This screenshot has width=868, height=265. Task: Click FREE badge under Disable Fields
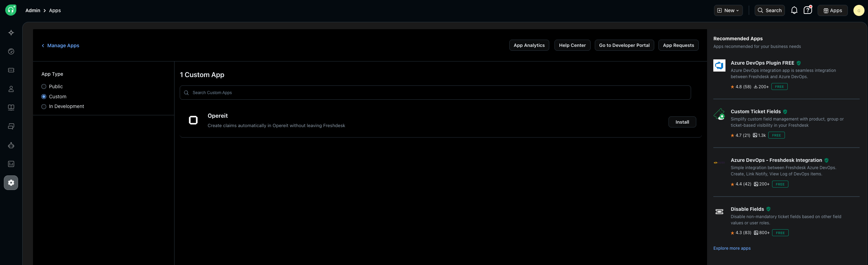coord(780,233)
